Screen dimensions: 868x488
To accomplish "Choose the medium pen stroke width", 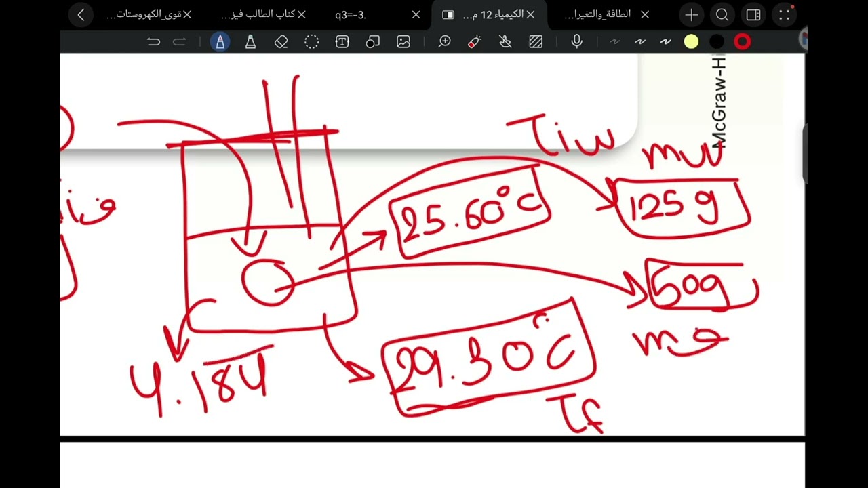I will pos(640,42).
